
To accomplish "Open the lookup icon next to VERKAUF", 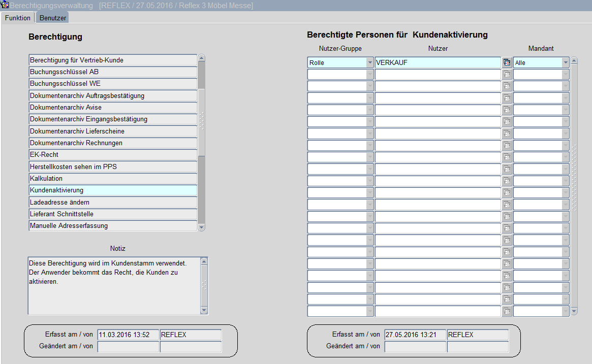I will pos(507,62).
